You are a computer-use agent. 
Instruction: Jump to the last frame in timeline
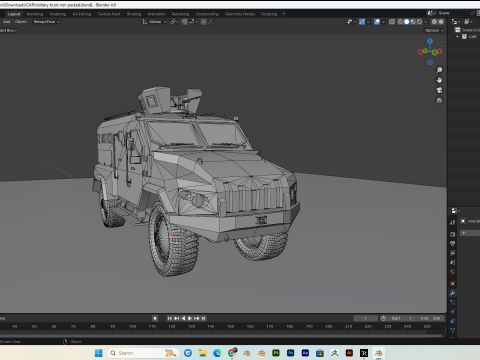tap(203, 318)
